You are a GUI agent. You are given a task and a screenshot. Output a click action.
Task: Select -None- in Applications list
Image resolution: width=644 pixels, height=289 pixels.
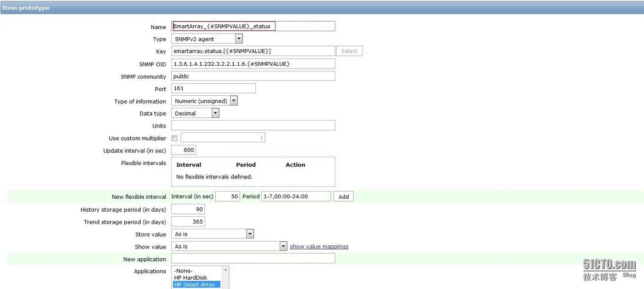(x=197, y=271)
